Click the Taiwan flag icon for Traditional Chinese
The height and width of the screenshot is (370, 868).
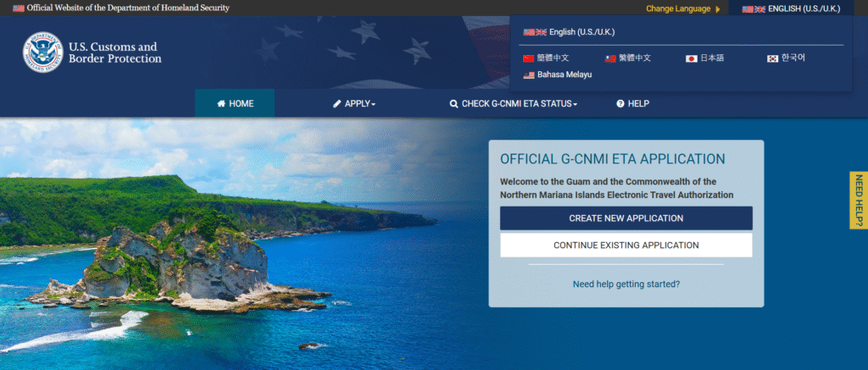(x=610, y=58)
